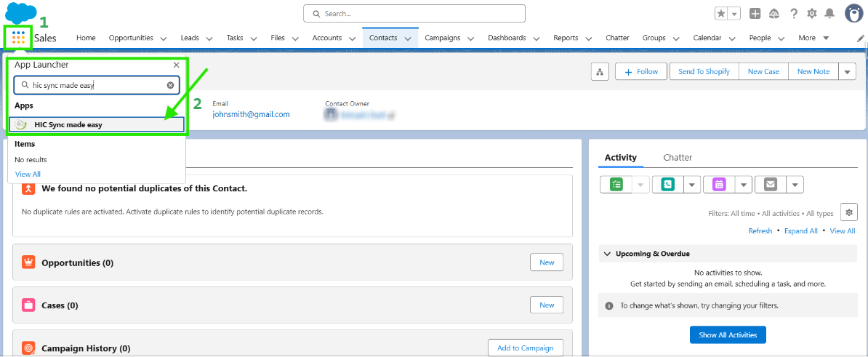Viewport: 868px width, 357px height.
Task: Open the App Launcher dots icon
Action: [x=19, y=38]
